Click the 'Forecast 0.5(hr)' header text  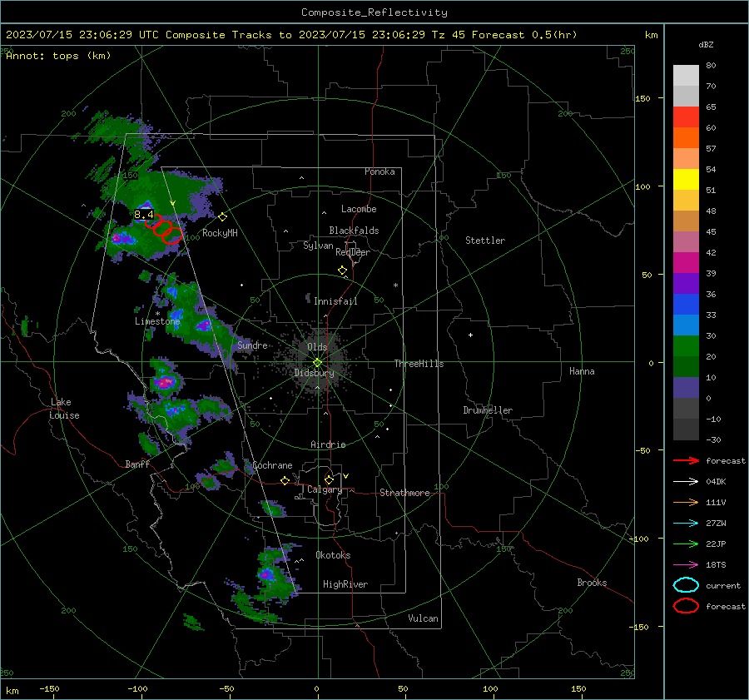coord(524,35)
